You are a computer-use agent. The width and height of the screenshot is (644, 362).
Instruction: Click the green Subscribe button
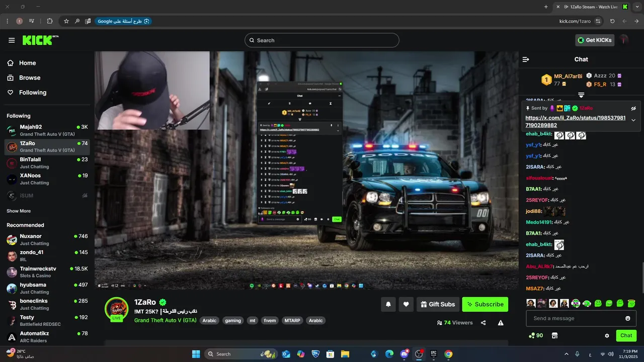point(485,304)
